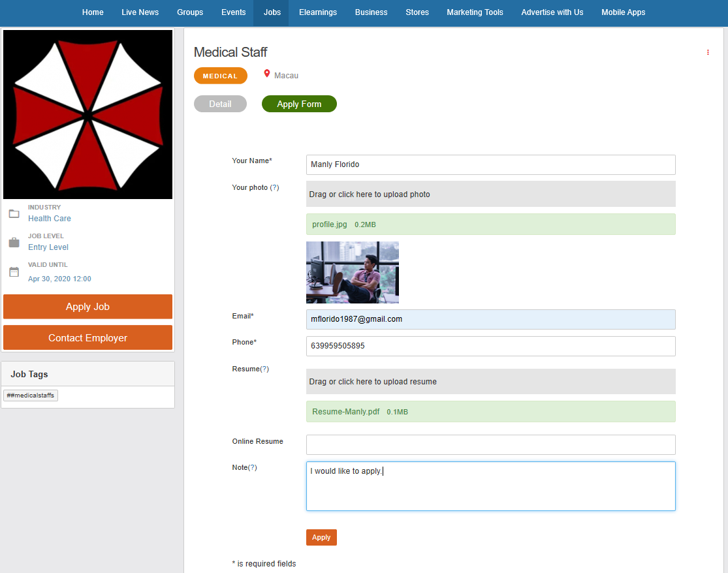Click the uploaded profile photo thumbnail

[x=353, y=272]
